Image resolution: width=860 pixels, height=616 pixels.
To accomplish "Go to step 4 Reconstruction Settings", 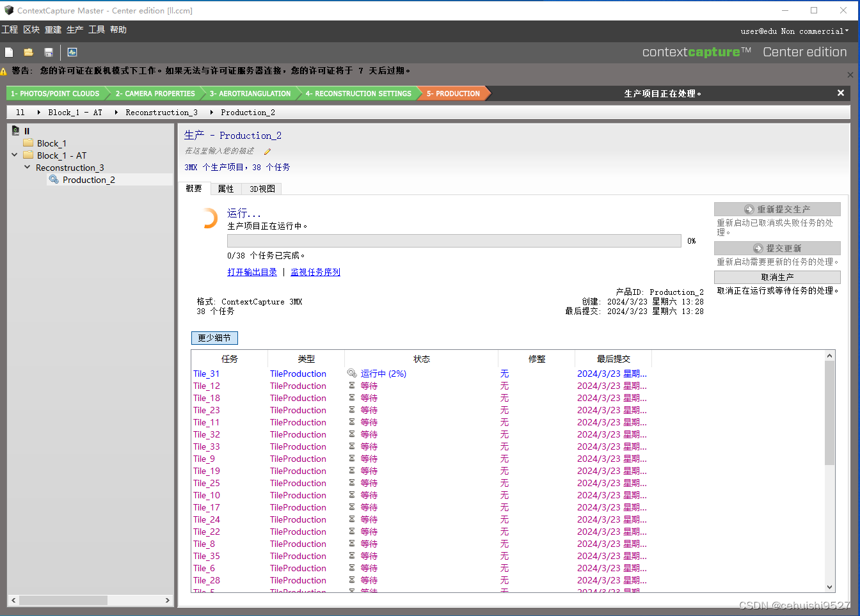I will point(358,93).
